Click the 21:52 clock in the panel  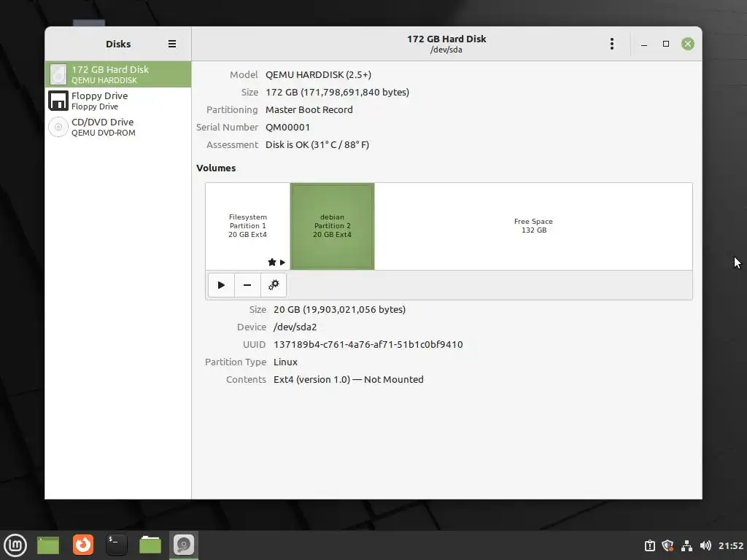[731, 545]
